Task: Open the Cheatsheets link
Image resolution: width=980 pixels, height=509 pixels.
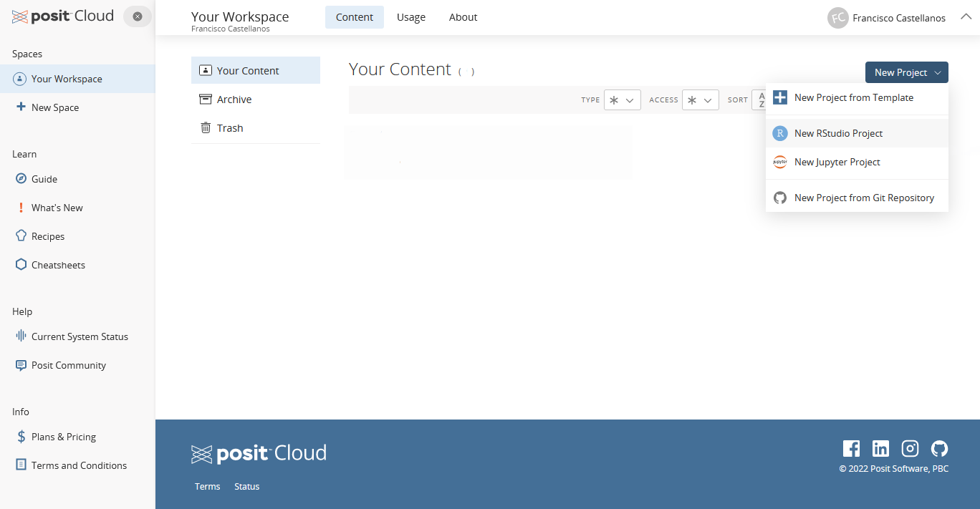Action: (58, 265)
